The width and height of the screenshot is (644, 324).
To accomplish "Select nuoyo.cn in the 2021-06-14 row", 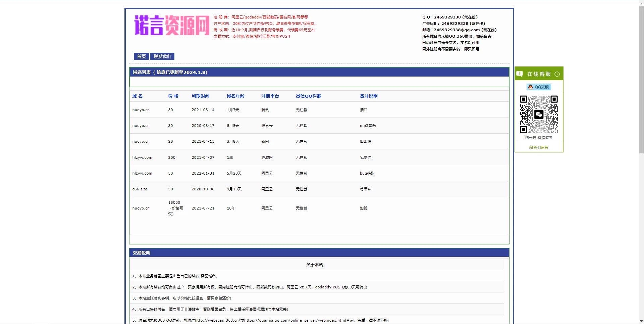I will click(141, 110).
